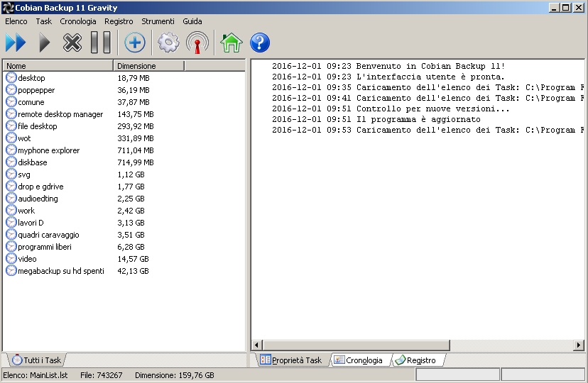Click the Dimensione: 159,76 GB status entry
The image size is (588, 383).
pos(175,375)
